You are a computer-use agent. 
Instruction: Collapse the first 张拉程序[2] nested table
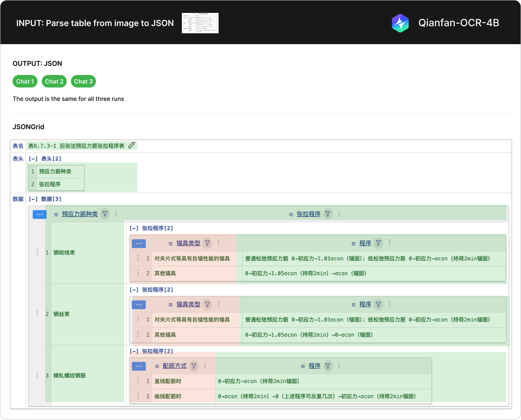click(x=134, y=228)
